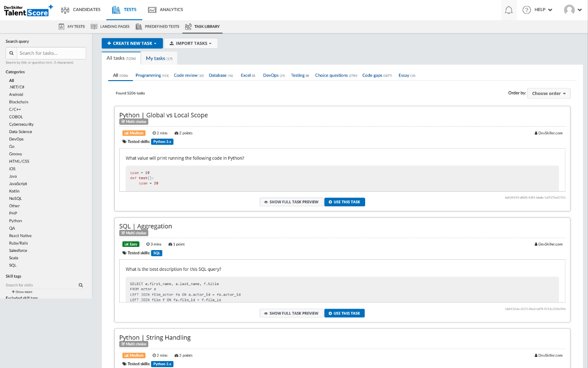
Task: Click the Python 3.x skill tag badge
Action: pos(162,141)
